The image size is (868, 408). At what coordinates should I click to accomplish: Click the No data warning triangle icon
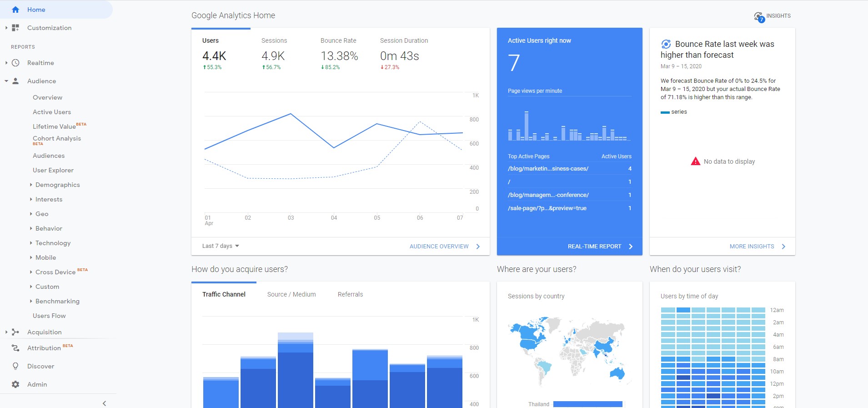pos(695,161)
